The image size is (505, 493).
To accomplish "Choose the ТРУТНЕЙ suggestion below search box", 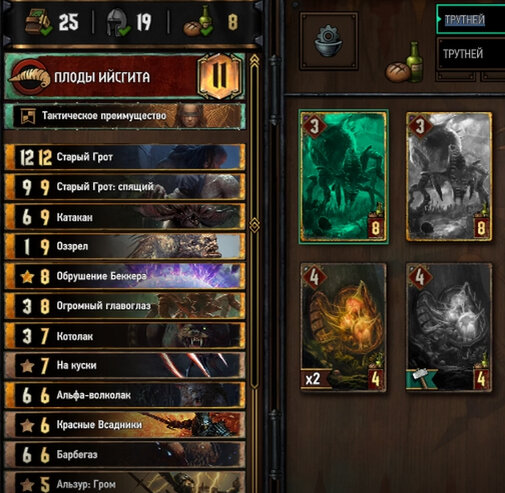I will point(471,54).
